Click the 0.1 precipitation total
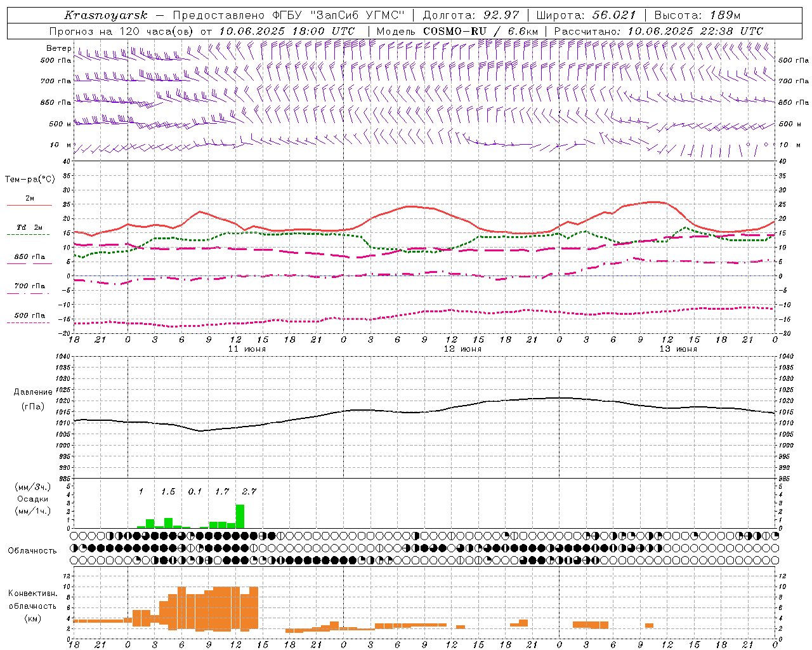 tap(195, 491)
